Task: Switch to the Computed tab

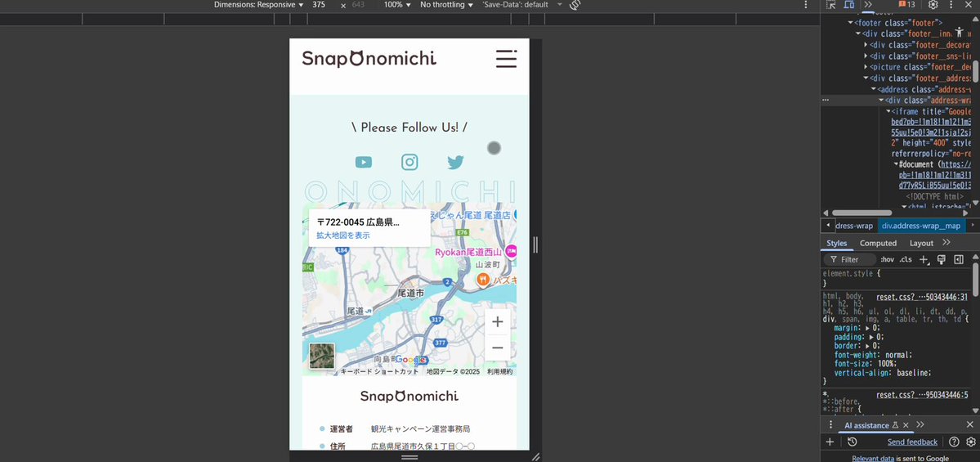Action: 878,243
